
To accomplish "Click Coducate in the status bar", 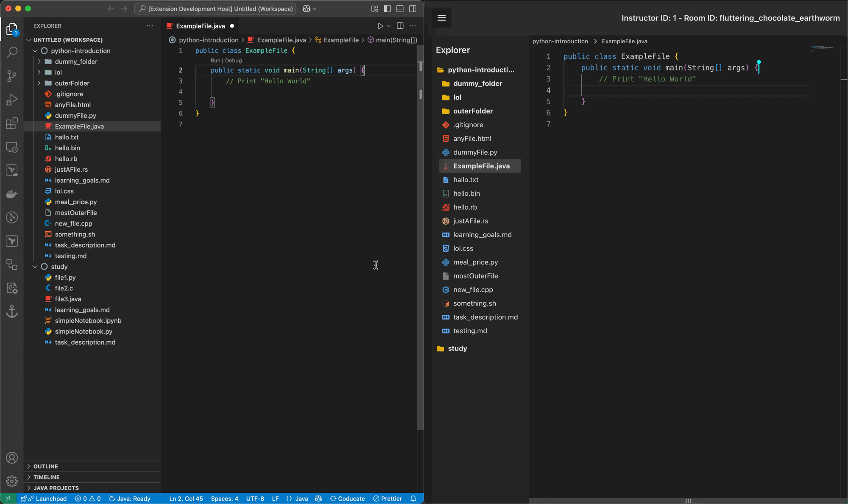I will click(347, 498).
